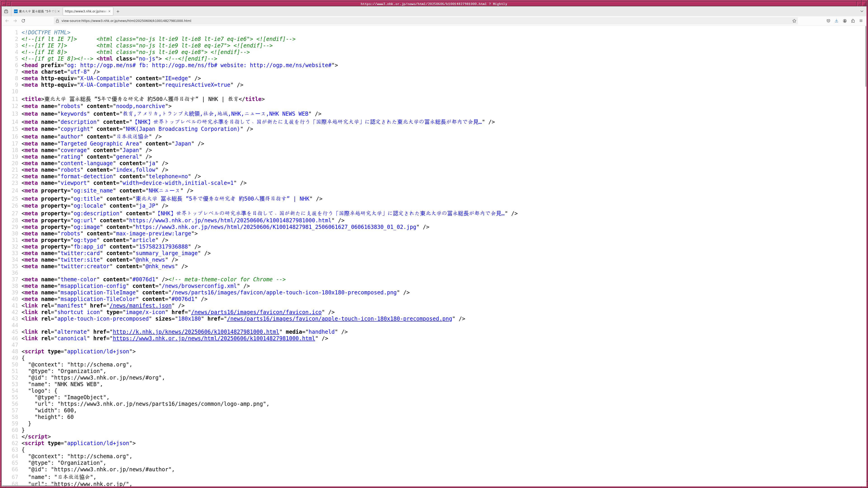This screenshot has width=868, height=488.
Task: Click the site security lock icon
Action: tap(58, 21)
